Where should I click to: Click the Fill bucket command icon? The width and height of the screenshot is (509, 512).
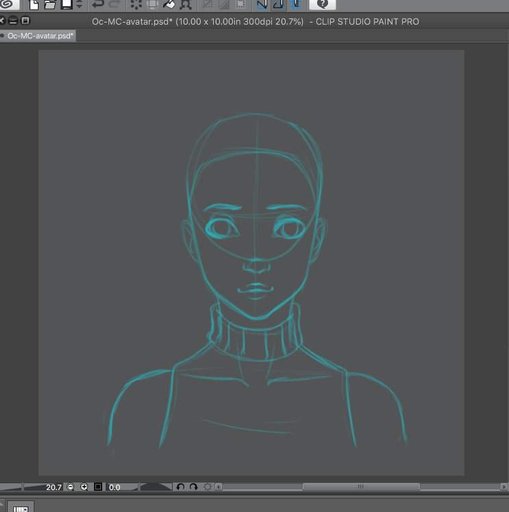pos(169,4)
